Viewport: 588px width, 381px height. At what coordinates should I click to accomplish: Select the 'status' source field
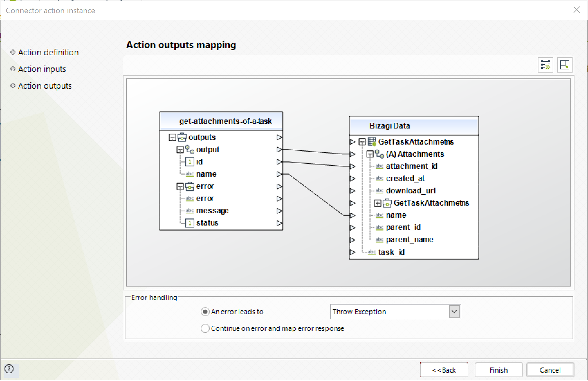(207, 223)
